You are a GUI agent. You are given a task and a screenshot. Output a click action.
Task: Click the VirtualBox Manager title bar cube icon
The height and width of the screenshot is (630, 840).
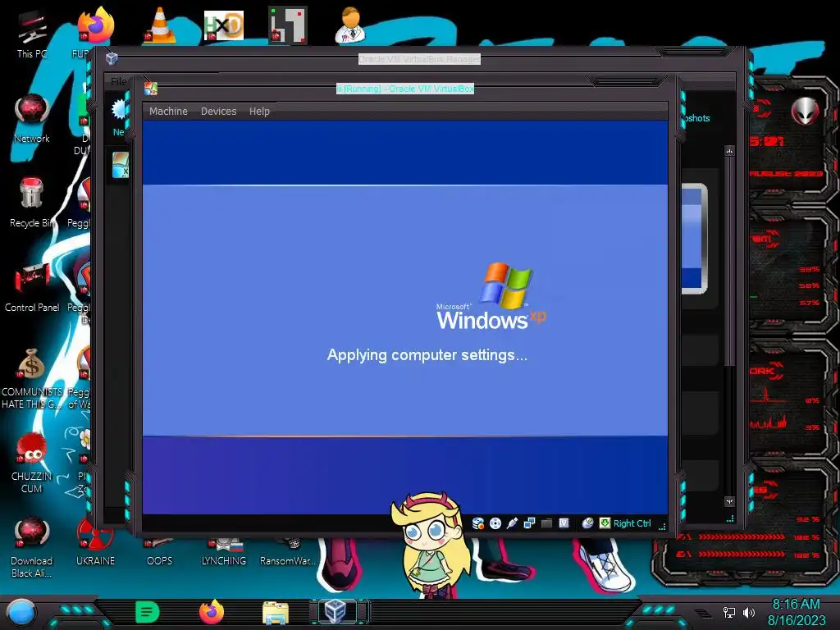[x=112, y=58]
